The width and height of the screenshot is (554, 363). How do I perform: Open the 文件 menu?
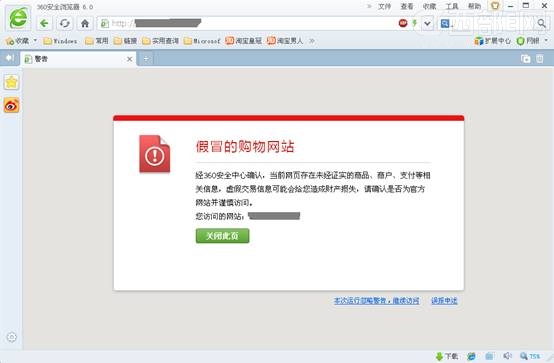[x=384, y=6]
